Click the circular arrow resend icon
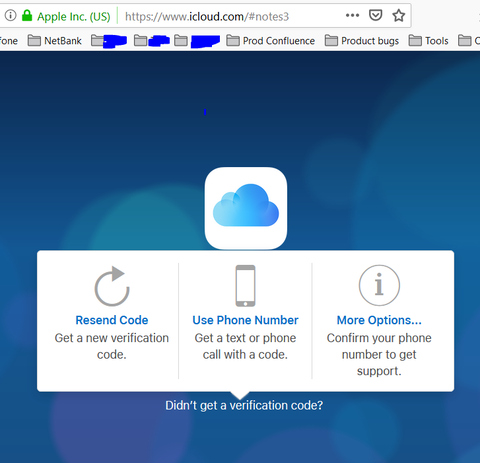 point(112,286)
